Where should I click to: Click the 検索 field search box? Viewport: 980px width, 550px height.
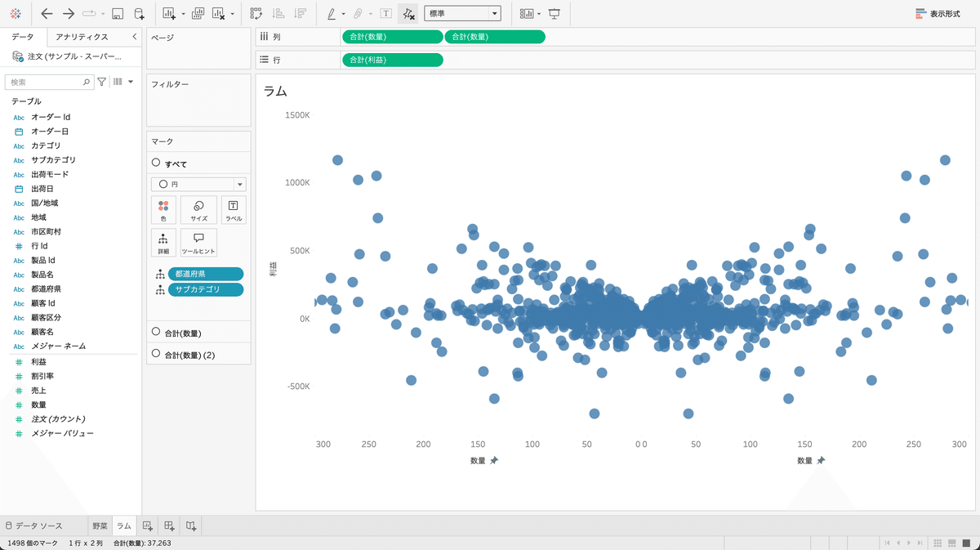[x=49, y=82]
